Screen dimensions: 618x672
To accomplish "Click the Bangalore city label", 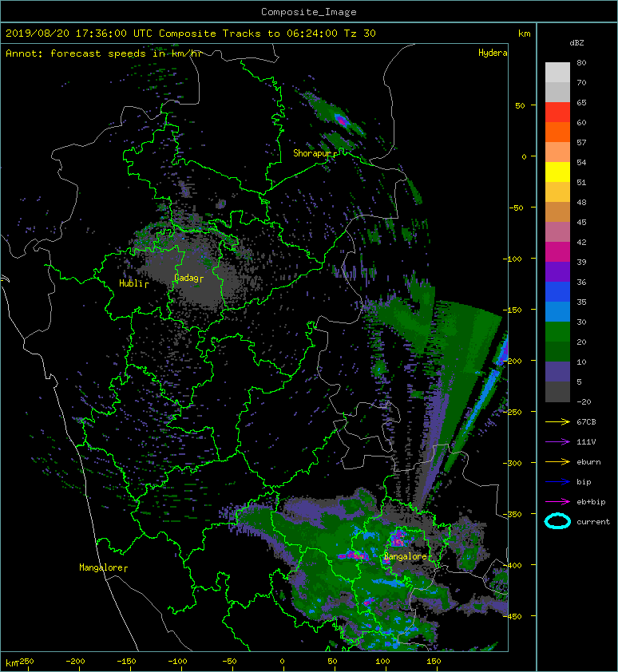I will pyautogui.click(x=406, y=556).
